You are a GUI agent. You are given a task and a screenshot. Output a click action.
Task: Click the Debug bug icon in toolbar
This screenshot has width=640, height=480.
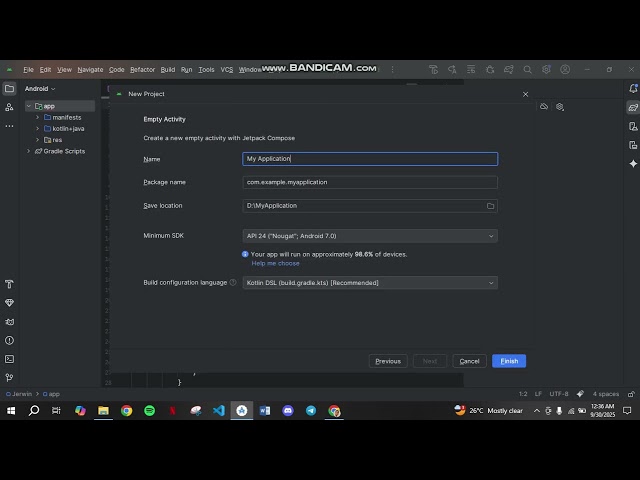(x=490, y=70)
